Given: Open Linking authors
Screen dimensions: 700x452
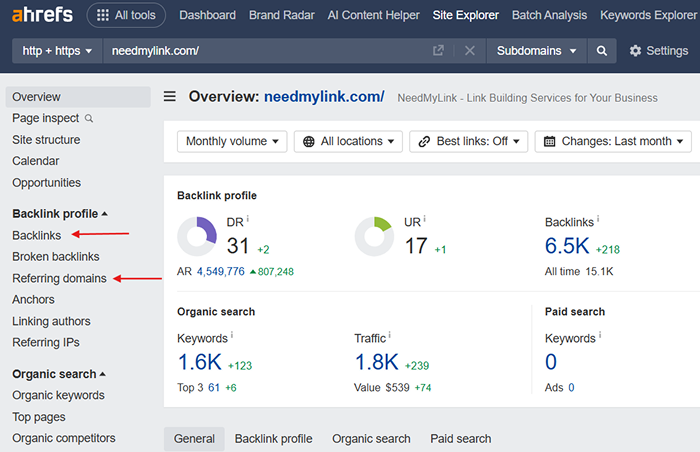Looking at the screenshot, I should [51, 321].
